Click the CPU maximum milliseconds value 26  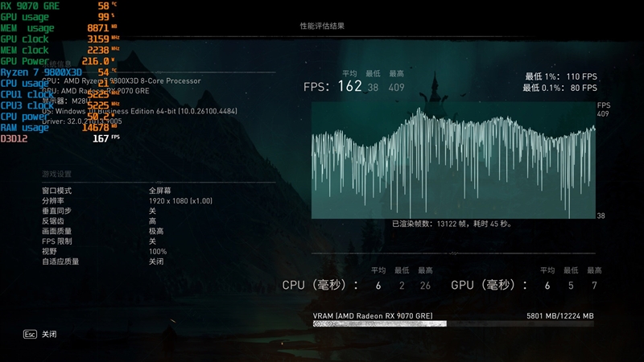425,286
